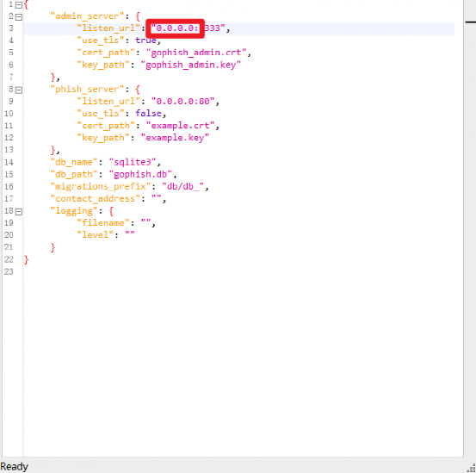Viewport: 476px width, 473px height.
Task: Click the "phish_server" key text
Action: coord(87,89)
